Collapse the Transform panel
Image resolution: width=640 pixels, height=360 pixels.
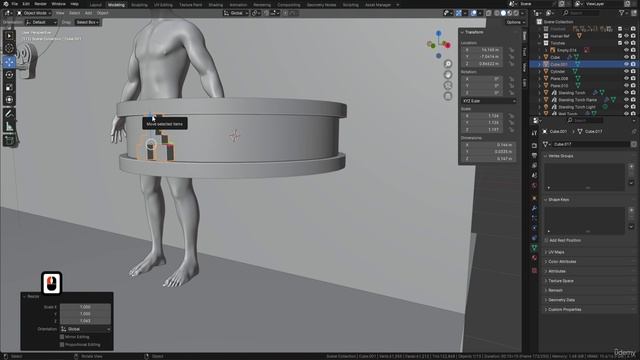(462, 32)
